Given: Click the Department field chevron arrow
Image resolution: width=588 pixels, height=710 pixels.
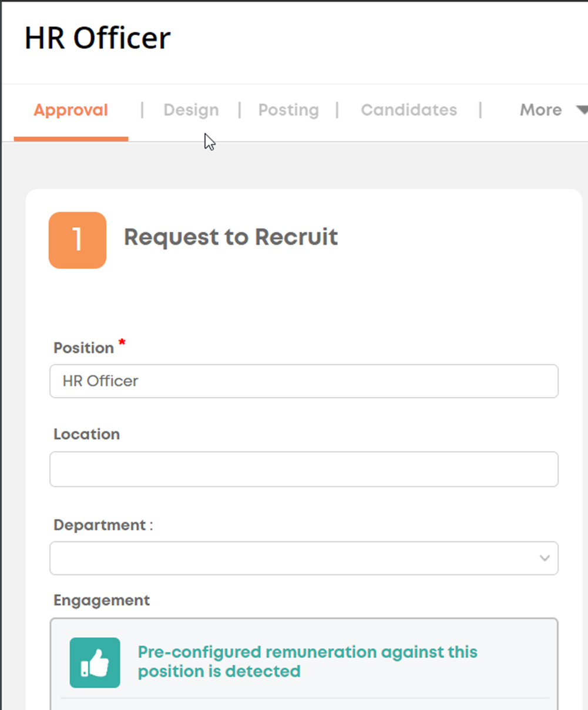Looking at the screenshot, I should (545, 558).
